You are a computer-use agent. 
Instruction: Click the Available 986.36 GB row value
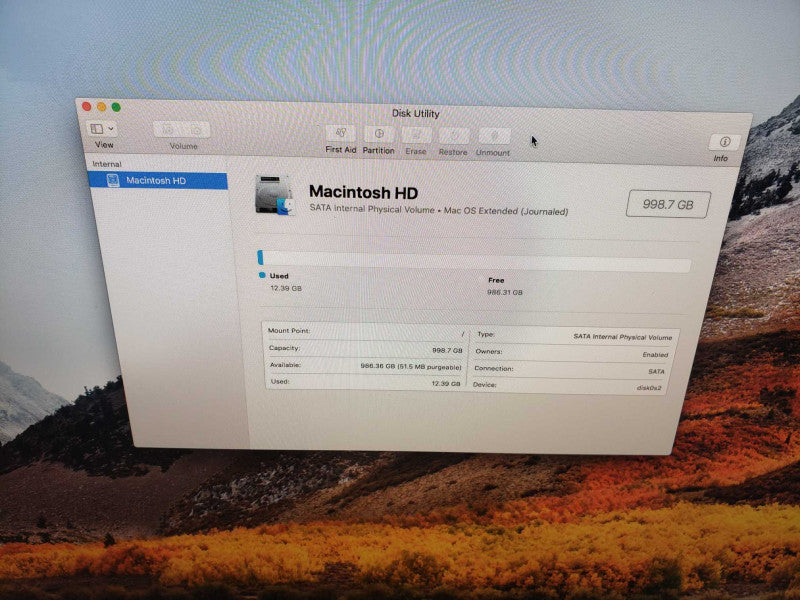410,367
